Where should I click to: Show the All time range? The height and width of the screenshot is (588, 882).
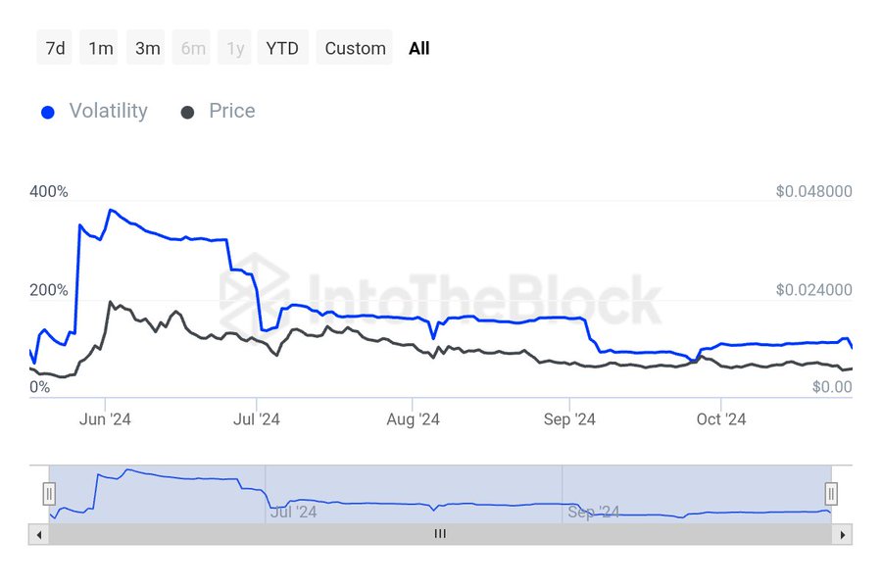point(418,48)
